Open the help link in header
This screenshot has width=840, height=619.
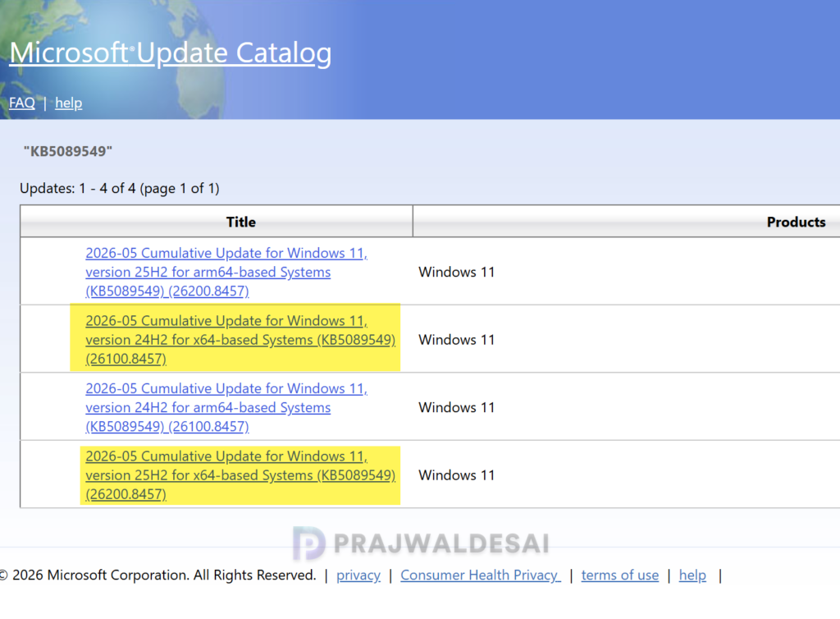coord(69,103)
